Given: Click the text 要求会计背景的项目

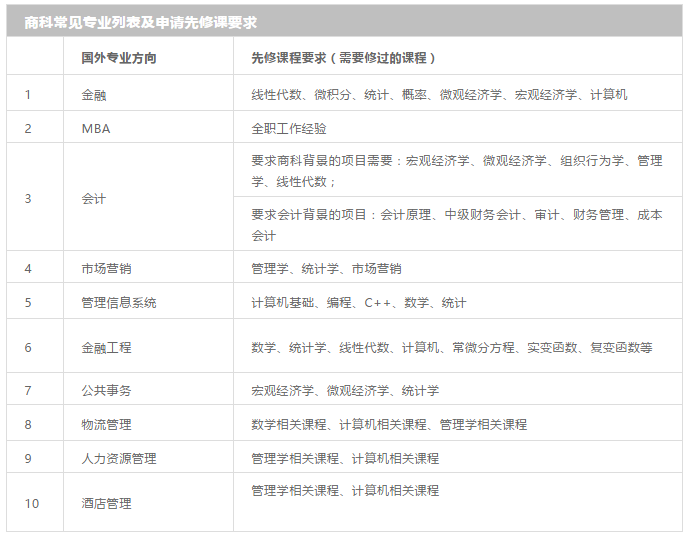Looking at the screenshot, I should click(308, 215).
